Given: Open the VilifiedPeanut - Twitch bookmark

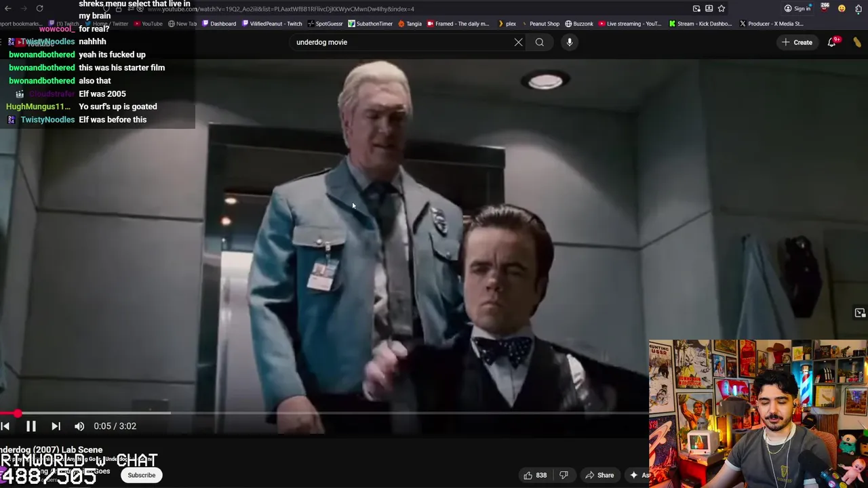Looking at the screenshot, I should (x=272, y=24).
